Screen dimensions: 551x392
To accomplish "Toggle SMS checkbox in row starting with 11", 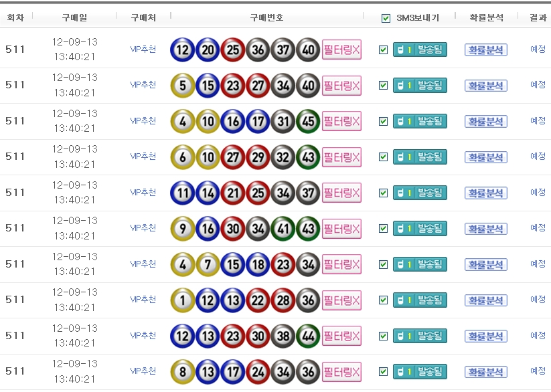I will coord(383,193).
